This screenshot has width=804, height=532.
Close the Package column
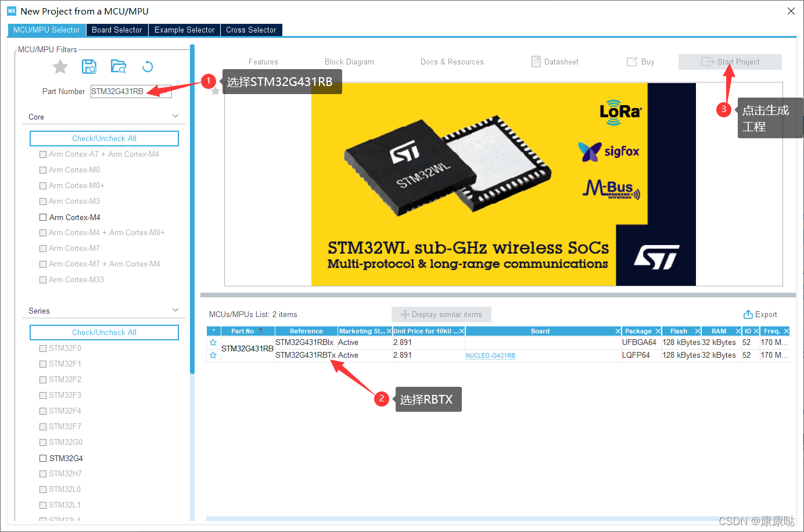click(x=658, y=331)
